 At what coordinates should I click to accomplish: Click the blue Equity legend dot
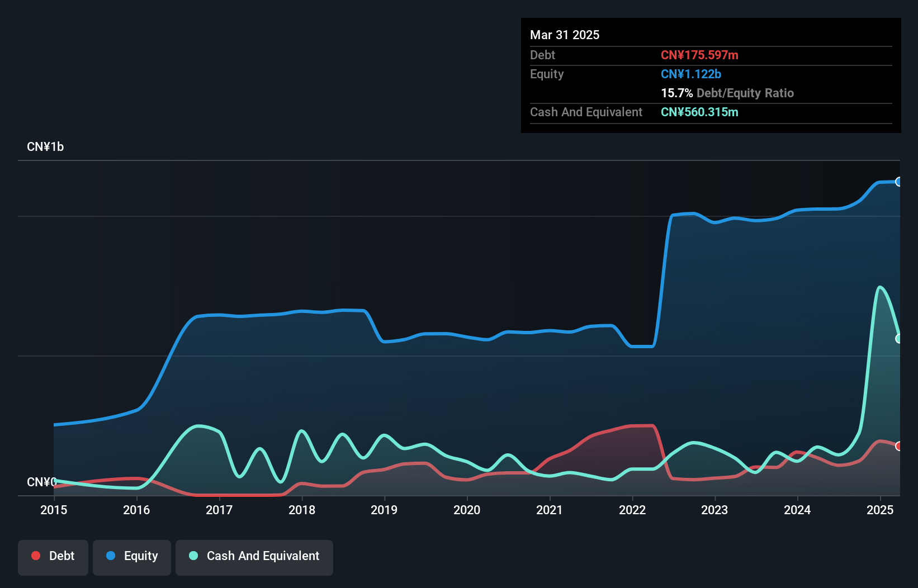click(111, 556)
